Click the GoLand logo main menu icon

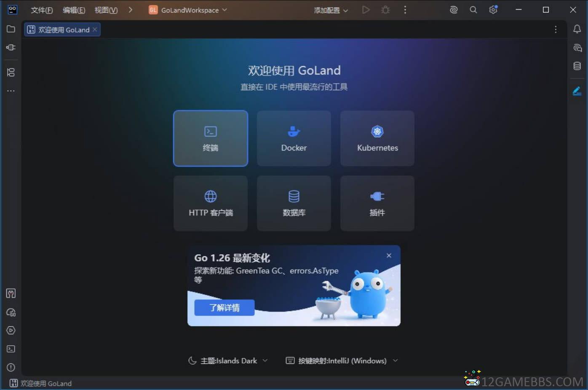coord(13,10)
